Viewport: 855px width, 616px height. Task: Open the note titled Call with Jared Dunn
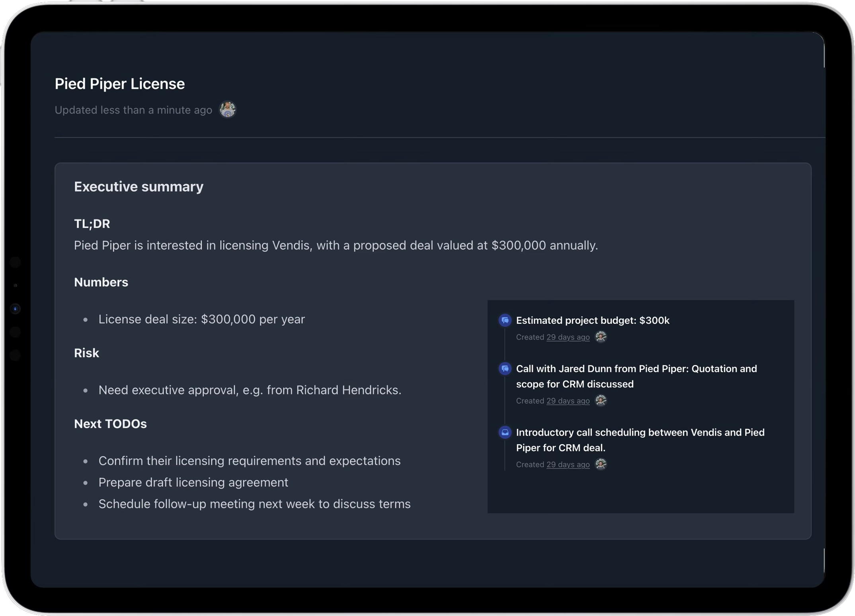636,376
